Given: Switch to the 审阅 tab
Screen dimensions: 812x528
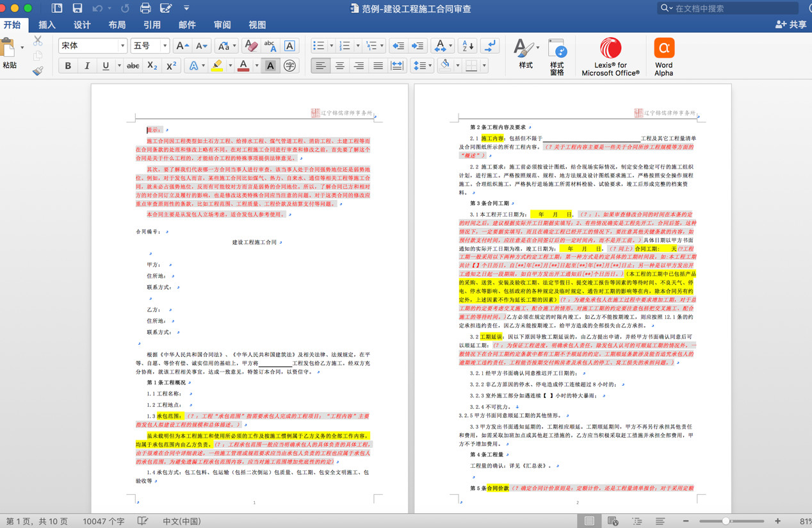Looking at the screenshot, I should tap(222, 25).
